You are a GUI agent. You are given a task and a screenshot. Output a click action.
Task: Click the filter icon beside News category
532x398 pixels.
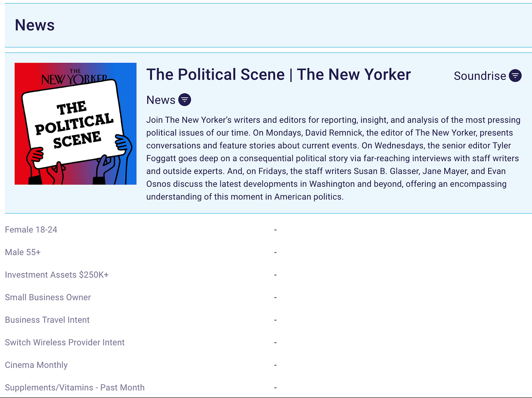tap(185, 100)
